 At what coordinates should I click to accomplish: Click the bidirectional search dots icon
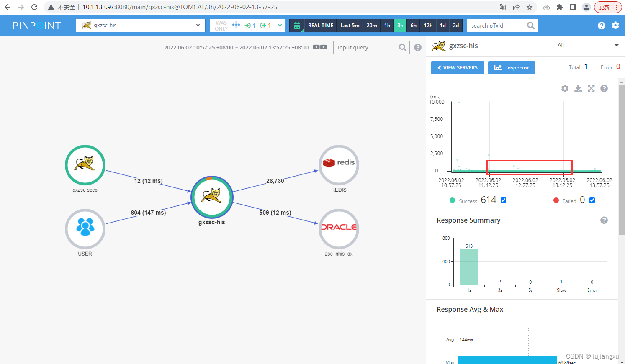(236, 25)
